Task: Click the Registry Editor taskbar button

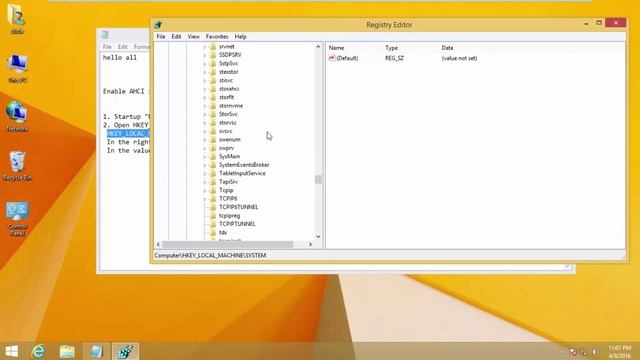Action: click(x=125, y=351)
